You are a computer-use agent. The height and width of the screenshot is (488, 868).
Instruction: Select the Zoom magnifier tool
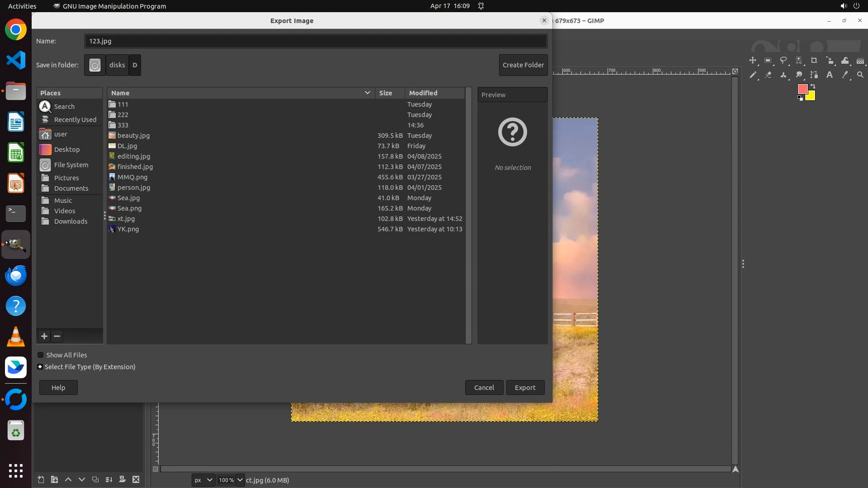[860, 75]
